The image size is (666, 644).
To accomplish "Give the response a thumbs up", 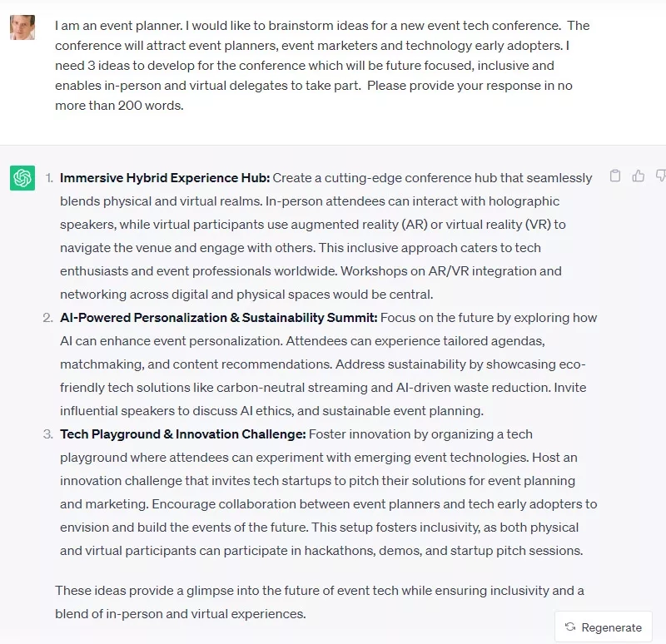I will click(639, 176).
